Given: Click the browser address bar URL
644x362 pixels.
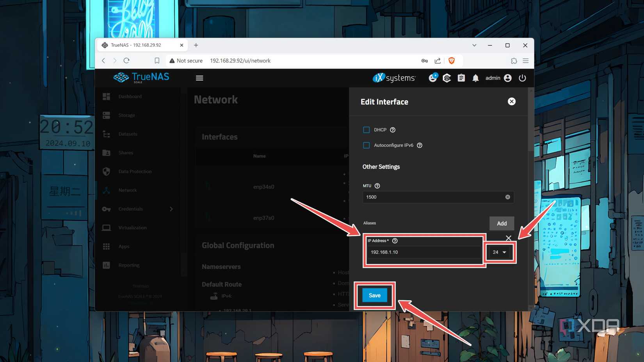Looking at the screenshot, I should [240, 60].
